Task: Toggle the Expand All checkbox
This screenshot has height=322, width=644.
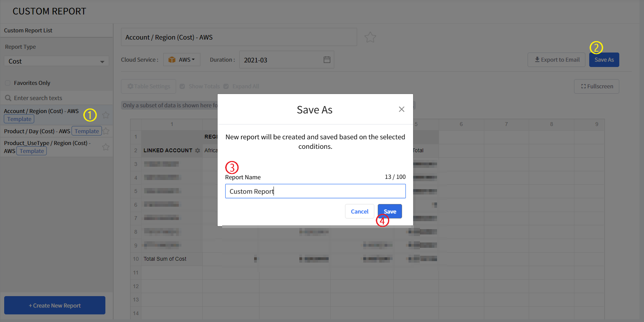Action: [226, 86]
